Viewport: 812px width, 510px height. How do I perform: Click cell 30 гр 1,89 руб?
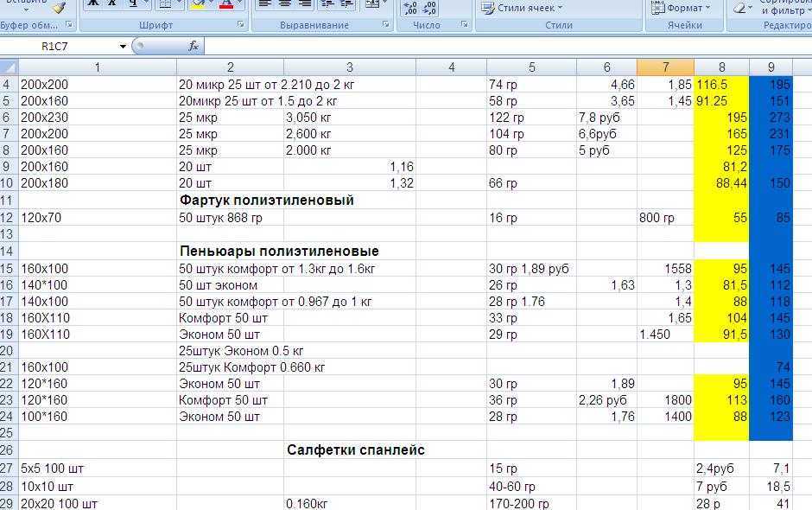pos(532,269)
